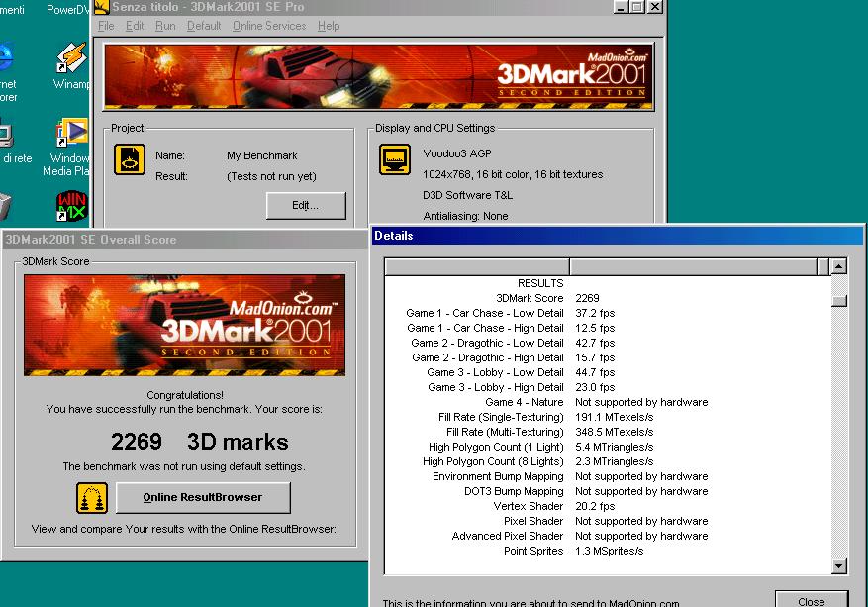Open the File menu
The image size is (868, 607).
[x=106, y=26]
